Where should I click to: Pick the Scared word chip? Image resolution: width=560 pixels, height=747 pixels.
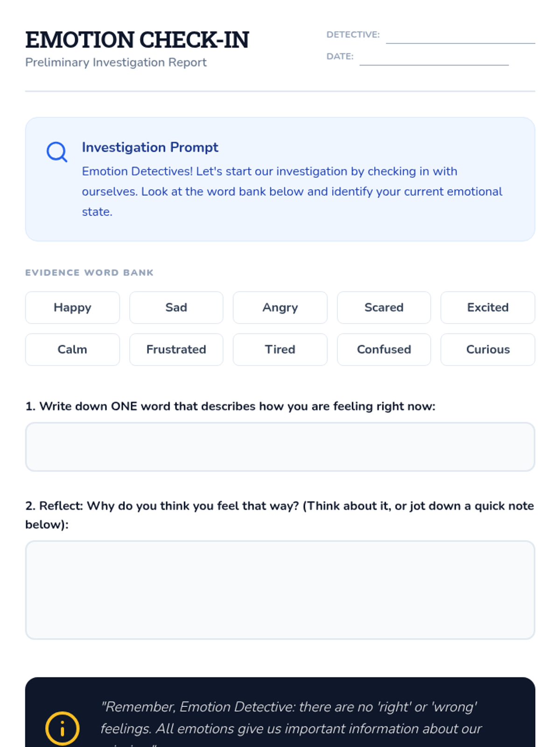[x=384, y=308]
